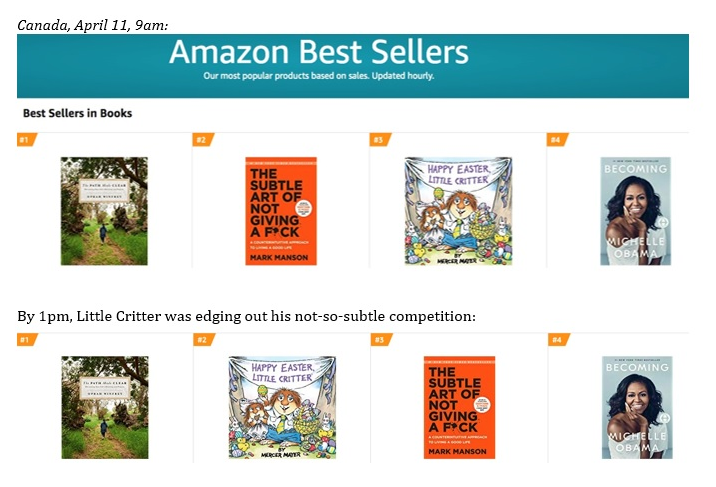Screen dimensions: 716x487
Task: Click the Best Sellers in Books heading
Action: [x=77, y=114]
